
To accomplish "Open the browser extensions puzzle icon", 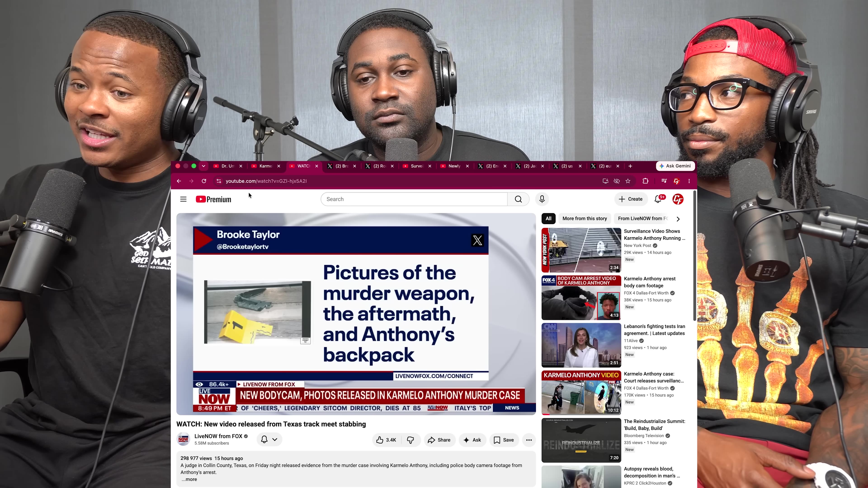I will tap(645, 181).
